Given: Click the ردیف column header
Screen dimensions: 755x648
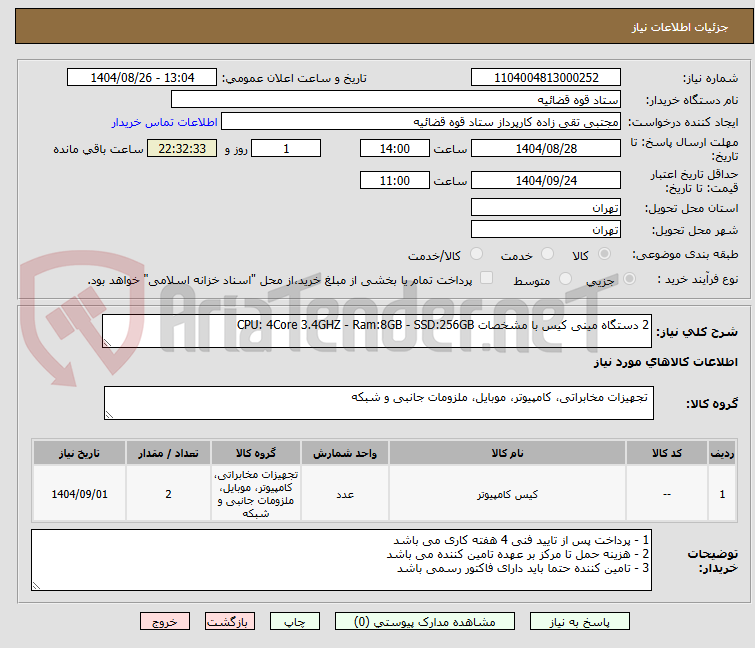Looking at the screenshot, I should (722, 453).
